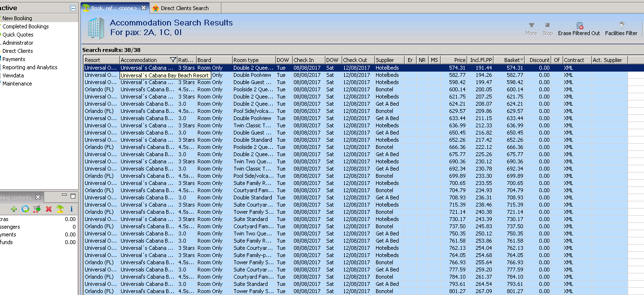Image resolution: width=644 pixels, height=295 pixels.
Task: Click the NR column header
Action: 422,60
